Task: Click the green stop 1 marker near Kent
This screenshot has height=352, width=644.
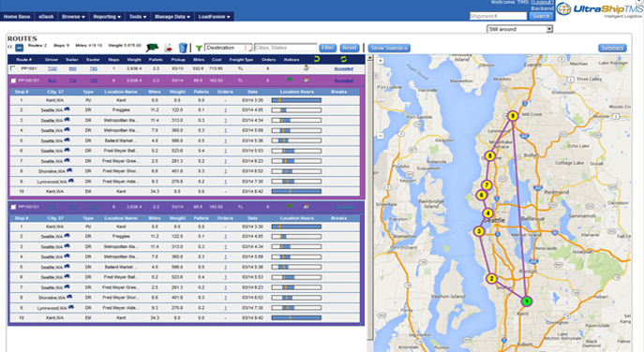Action: point(527,301)
